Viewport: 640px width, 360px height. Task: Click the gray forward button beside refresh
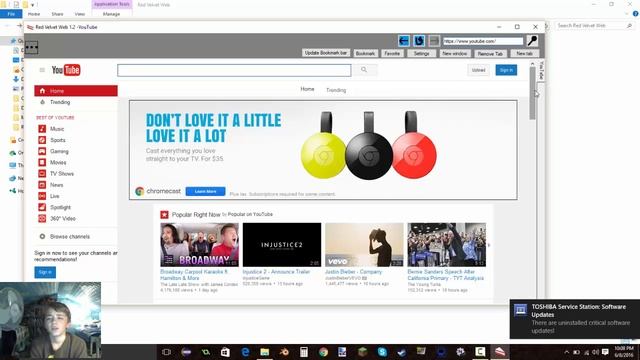434,41
